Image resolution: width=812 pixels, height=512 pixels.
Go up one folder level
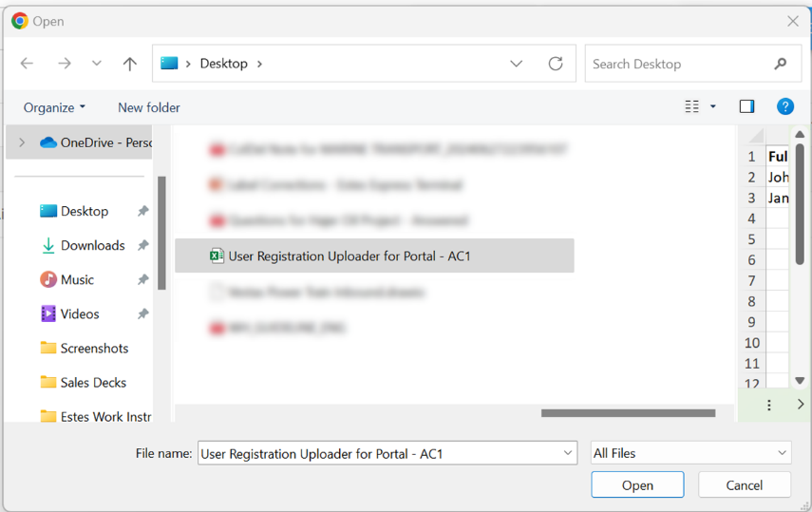[130, 64]
